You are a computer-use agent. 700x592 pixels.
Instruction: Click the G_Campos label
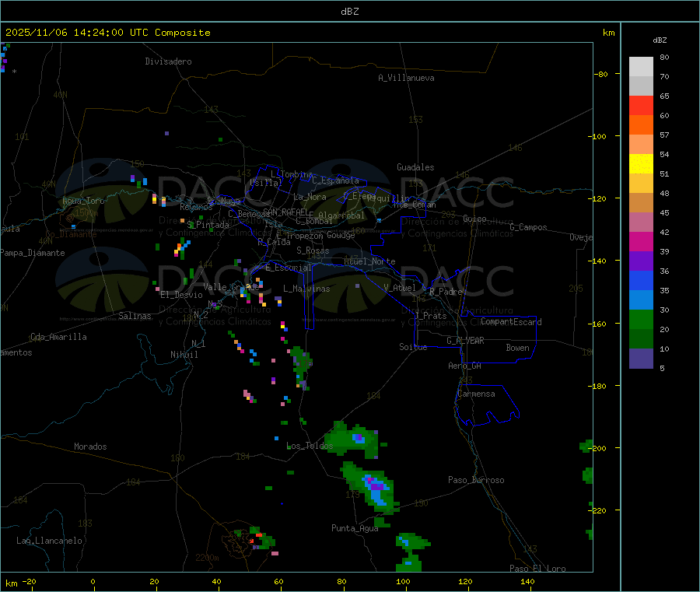528,227
